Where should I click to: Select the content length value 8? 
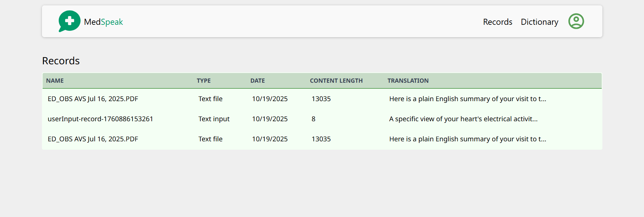coord(313,119)
